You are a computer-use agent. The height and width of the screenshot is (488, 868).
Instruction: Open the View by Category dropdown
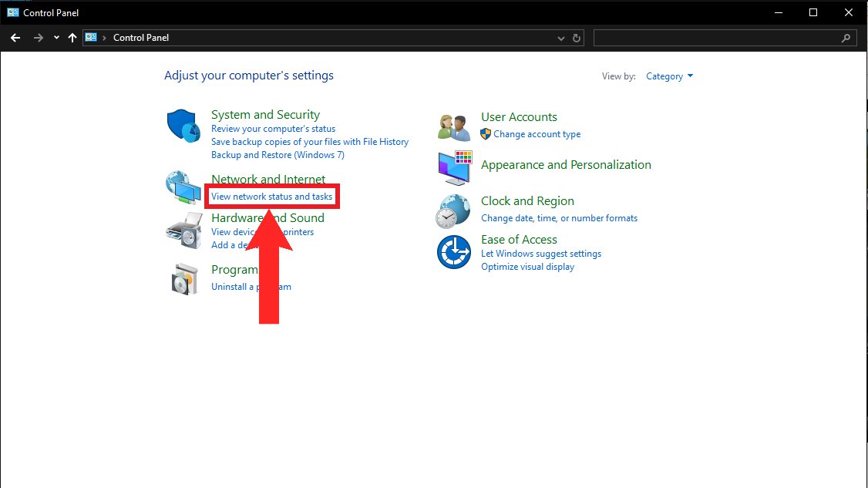(x=669, y=76)
